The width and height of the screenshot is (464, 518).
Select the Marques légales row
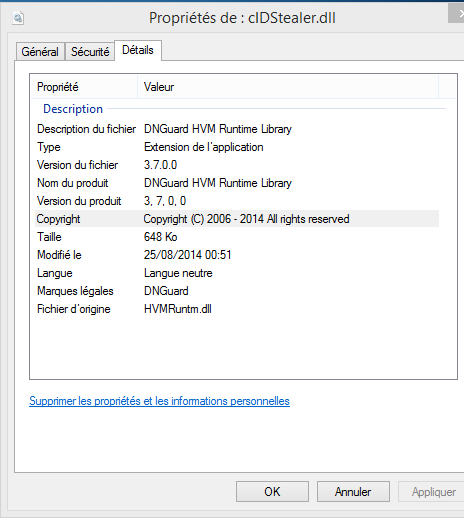237,291
